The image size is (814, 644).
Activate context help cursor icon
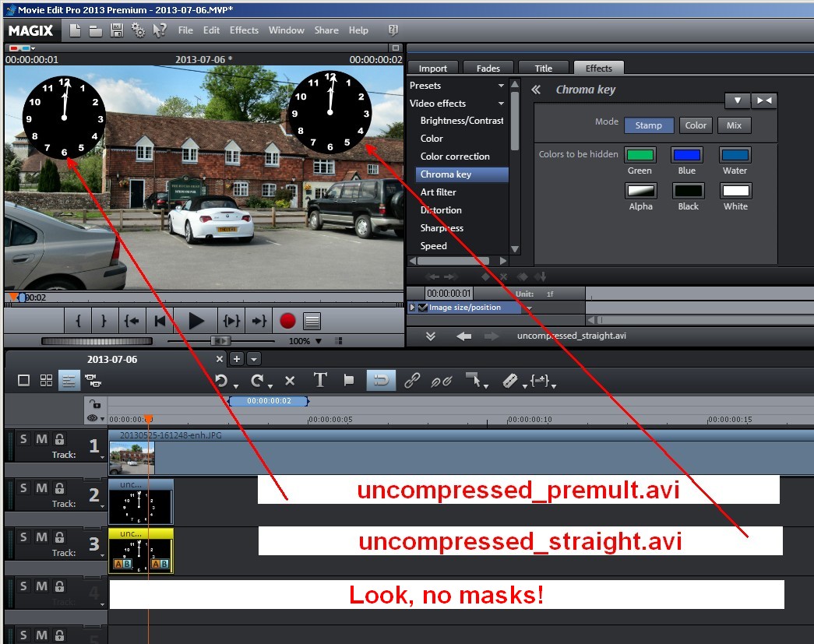[160, 30]
